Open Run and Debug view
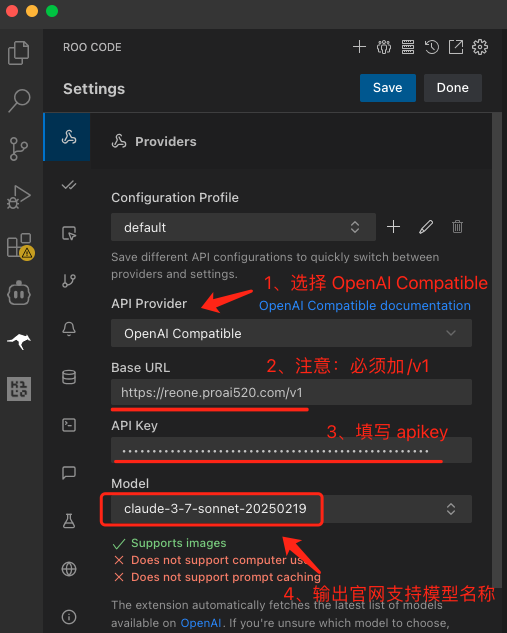Screen dimensions: 507x633 click(19, 197)
